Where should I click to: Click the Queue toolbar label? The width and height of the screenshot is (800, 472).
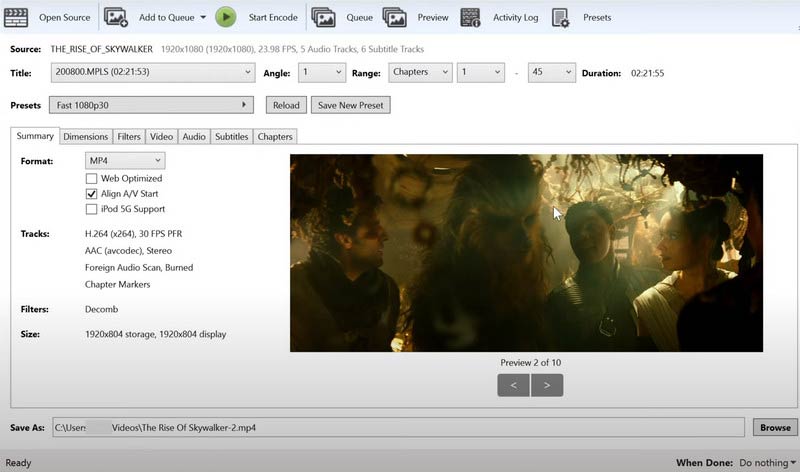[360, 17]
